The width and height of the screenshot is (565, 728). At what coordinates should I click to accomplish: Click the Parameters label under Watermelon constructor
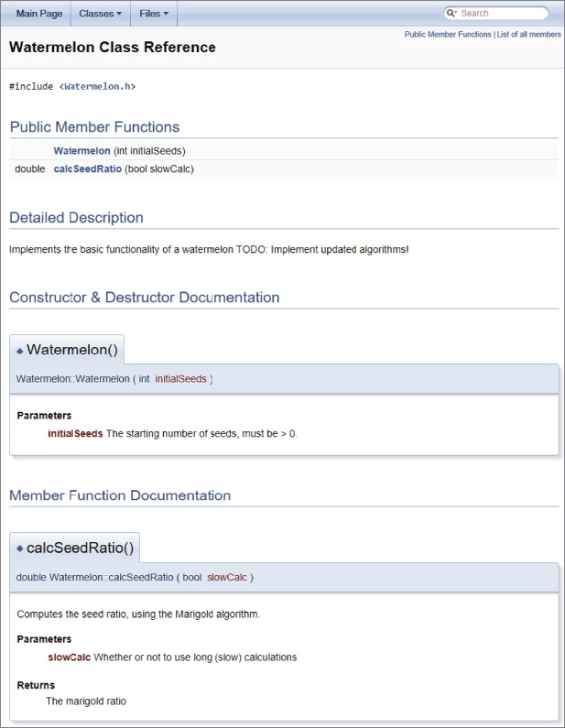(44, 416)
